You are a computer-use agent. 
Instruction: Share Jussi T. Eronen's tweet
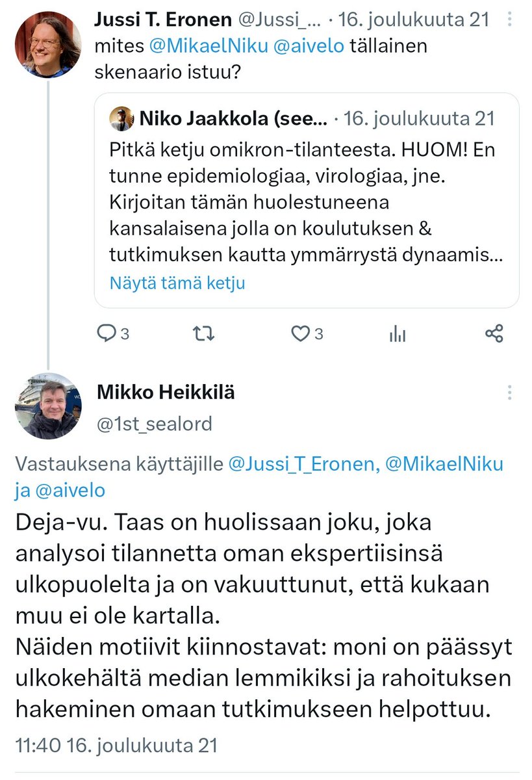click(494, 333)
